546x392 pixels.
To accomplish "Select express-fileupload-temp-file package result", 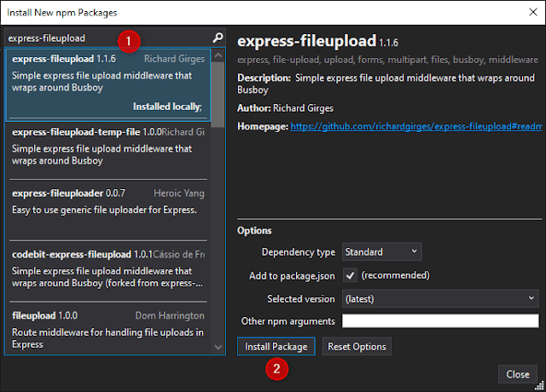I will [x=108, y=151].
